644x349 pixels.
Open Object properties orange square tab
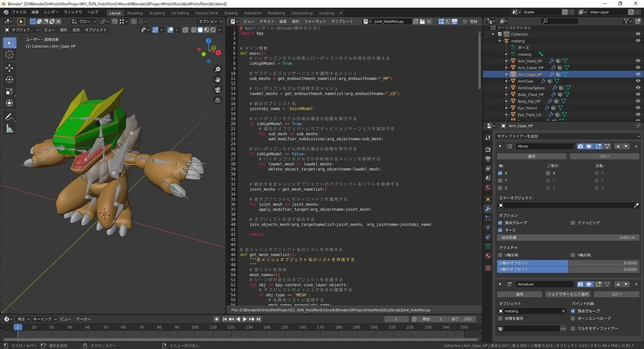click(488, 199)
